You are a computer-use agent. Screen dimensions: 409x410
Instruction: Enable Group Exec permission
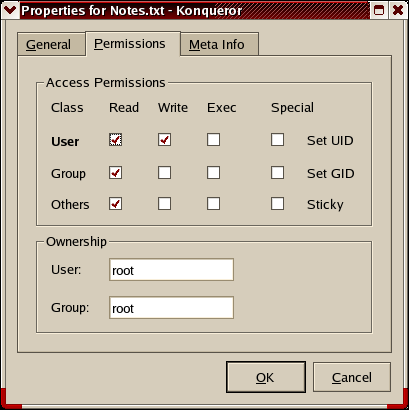(213, 173)
